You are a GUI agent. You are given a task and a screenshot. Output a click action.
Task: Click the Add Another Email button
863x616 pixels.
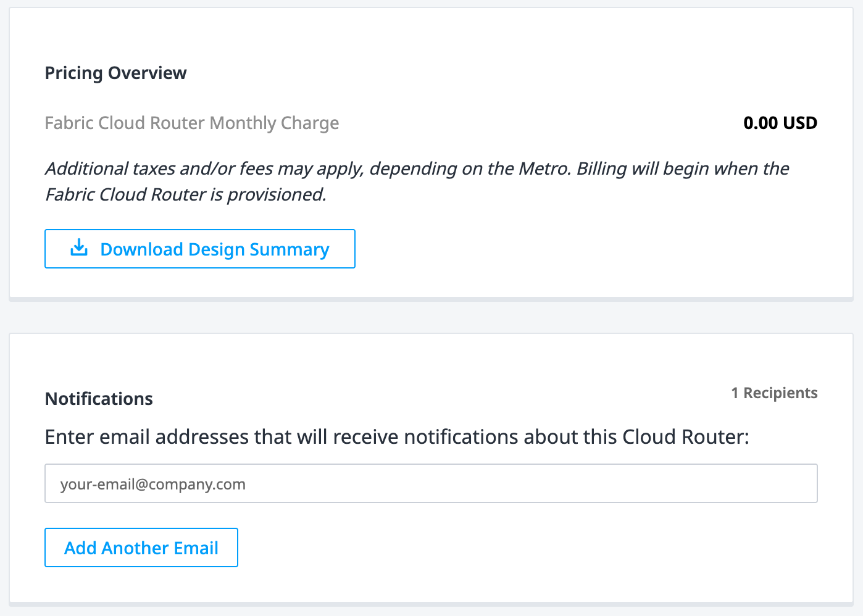[x=141, y=547]
